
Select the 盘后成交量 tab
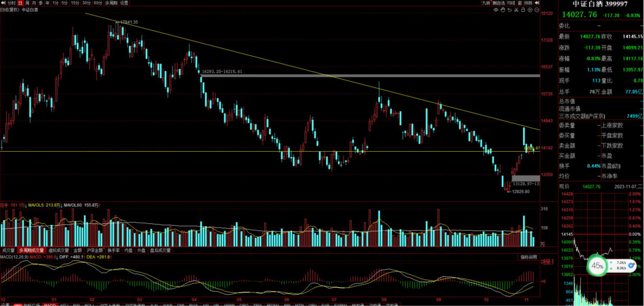click(x=160, y=250)
